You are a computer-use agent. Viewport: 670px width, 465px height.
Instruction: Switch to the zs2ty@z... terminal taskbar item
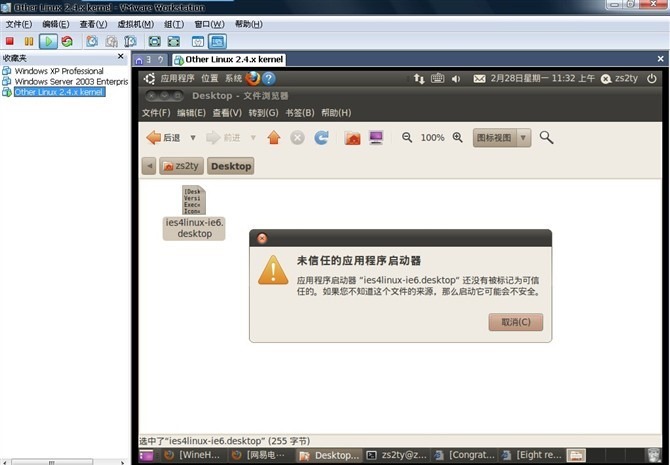[x=397, y=455]
